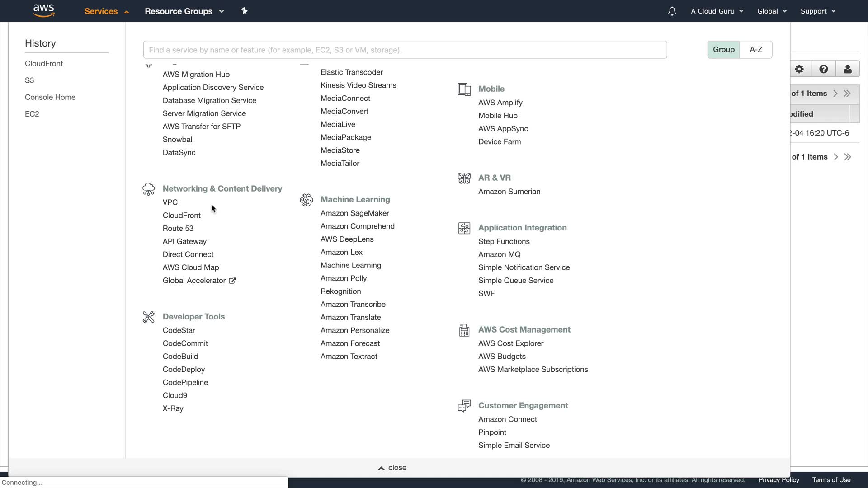Viewport: 868px width, 488px height.
Task: Click the Networking & Content Delivery cloud icon
Action: pos(148,189)
